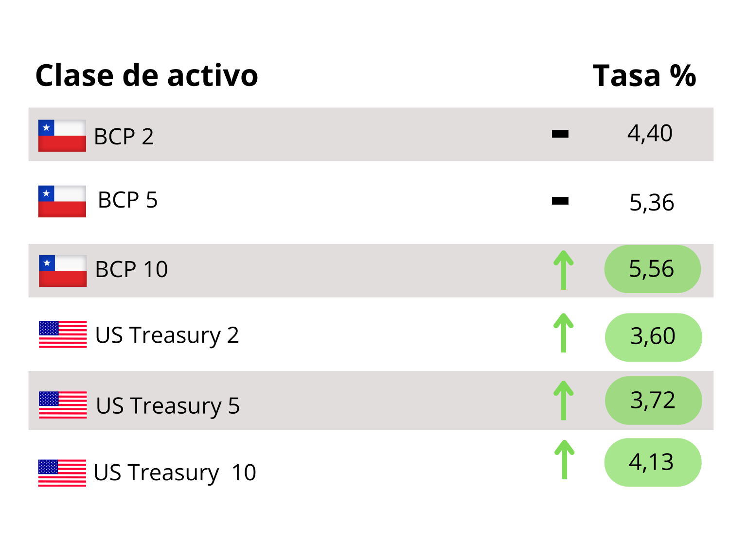Click the Tasa % column header

(x=644, y=76)
